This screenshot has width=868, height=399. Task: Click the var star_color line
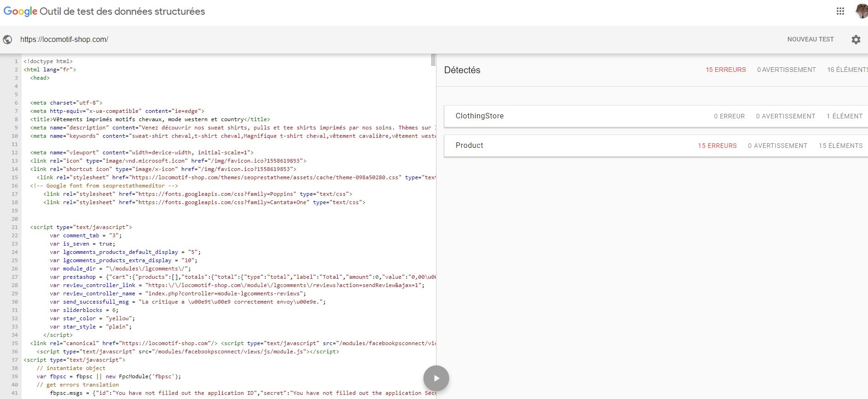click(93, 318)
